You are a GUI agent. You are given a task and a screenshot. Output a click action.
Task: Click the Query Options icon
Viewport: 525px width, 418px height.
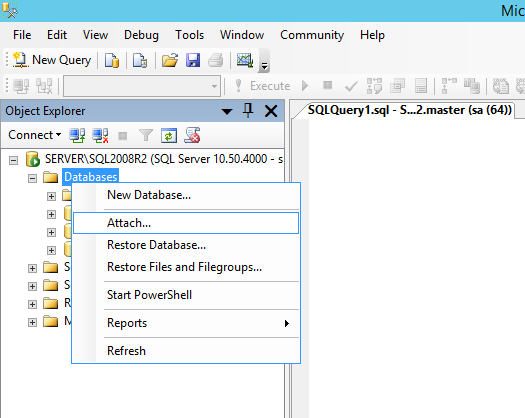tap(397, 86)
